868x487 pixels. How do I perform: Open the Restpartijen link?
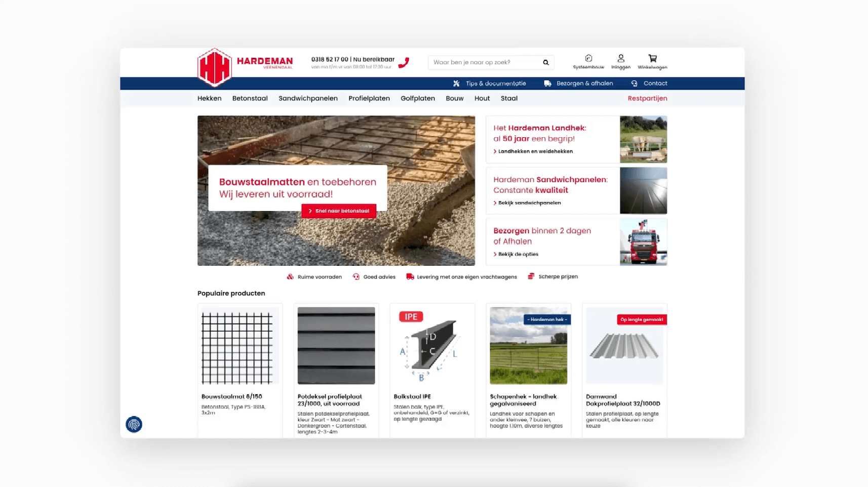[647, 98]
